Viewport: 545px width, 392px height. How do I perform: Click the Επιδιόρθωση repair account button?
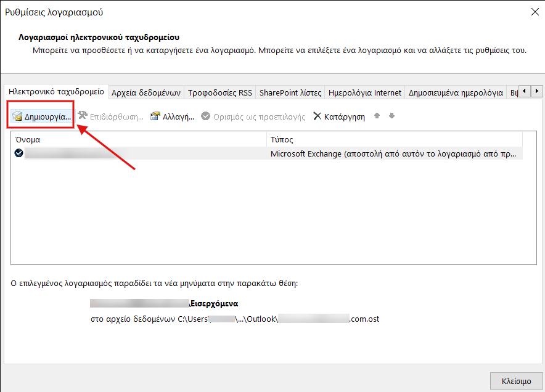[110, 116]
